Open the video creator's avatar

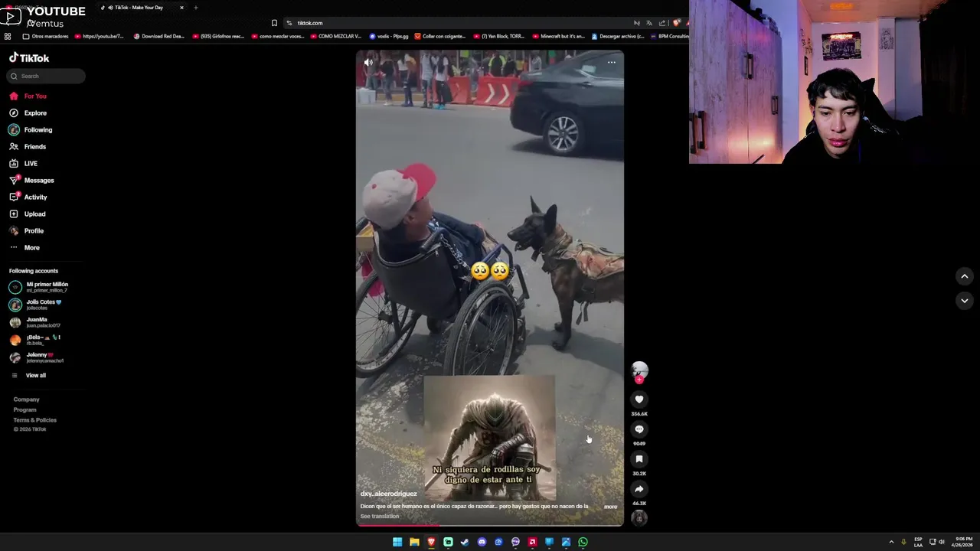pyautogui.click(x=639, y=370)
